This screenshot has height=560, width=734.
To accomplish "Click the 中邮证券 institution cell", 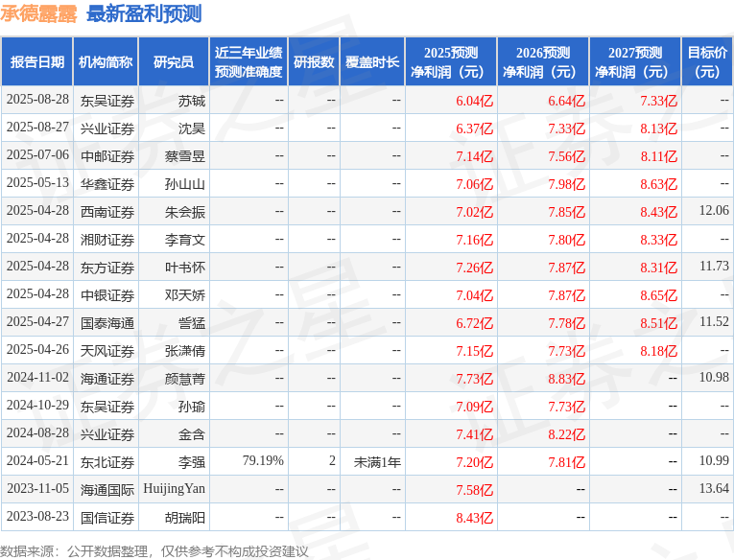I will 107,156.
